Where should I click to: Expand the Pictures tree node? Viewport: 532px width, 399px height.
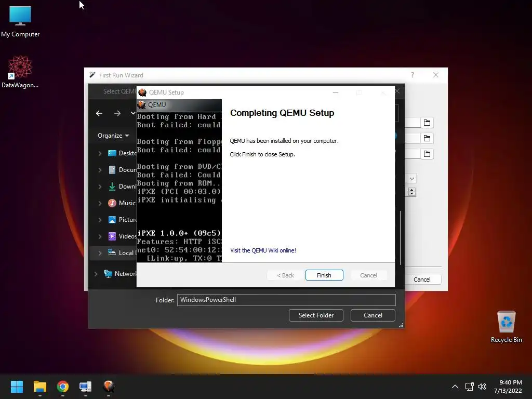(100, 220)
